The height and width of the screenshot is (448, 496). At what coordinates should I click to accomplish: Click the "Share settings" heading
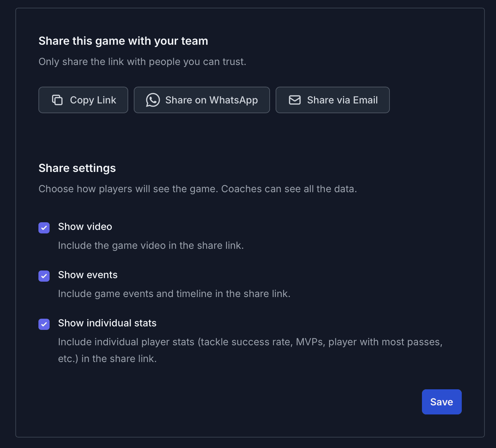point(77,168)
